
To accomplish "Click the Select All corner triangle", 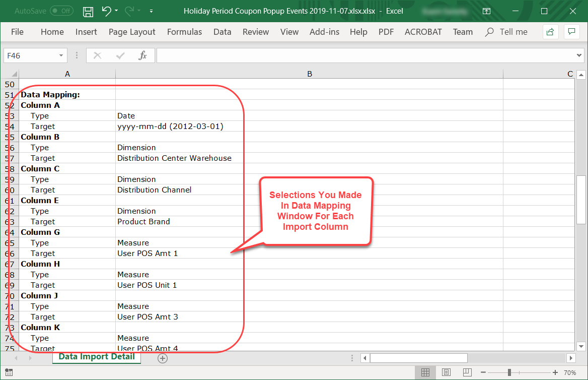I will pyautogui.click(x=15, y=74).
